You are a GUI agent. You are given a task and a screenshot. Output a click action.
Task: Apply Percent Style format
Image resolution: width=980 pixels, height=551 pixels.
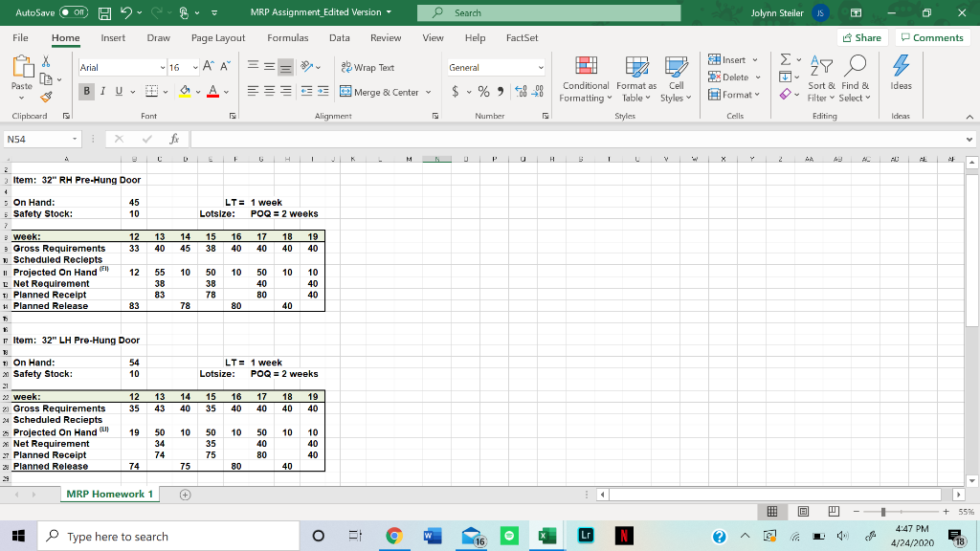(483, 92)
